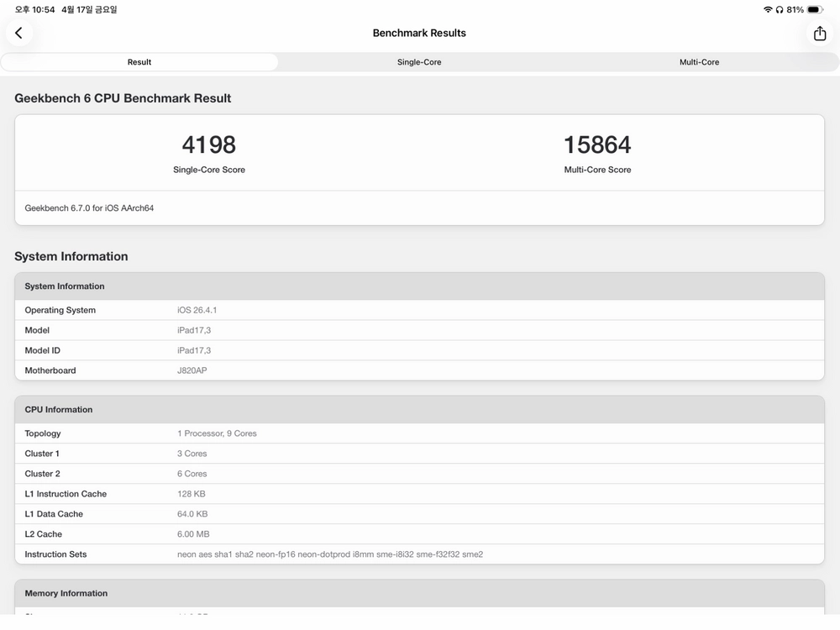Tap the Cluster 2 row 6 Cores
Viewport: 840px width, 630px height.
tap(419, 474)
